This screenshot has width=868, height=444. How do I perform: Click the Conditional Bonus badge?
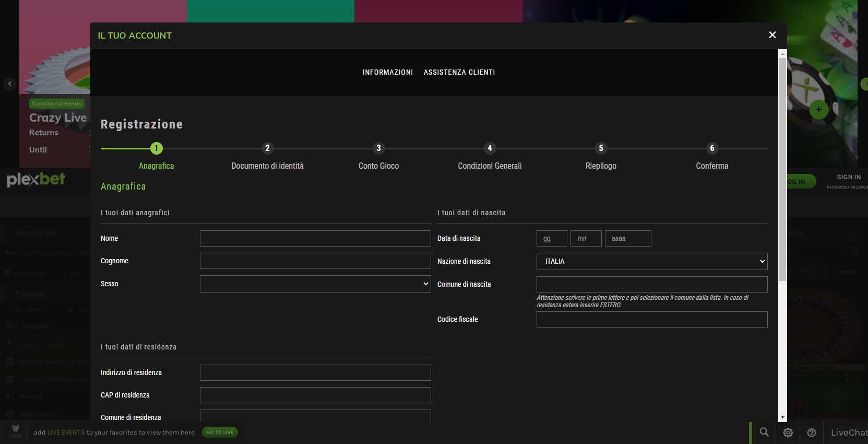point(57,103)
